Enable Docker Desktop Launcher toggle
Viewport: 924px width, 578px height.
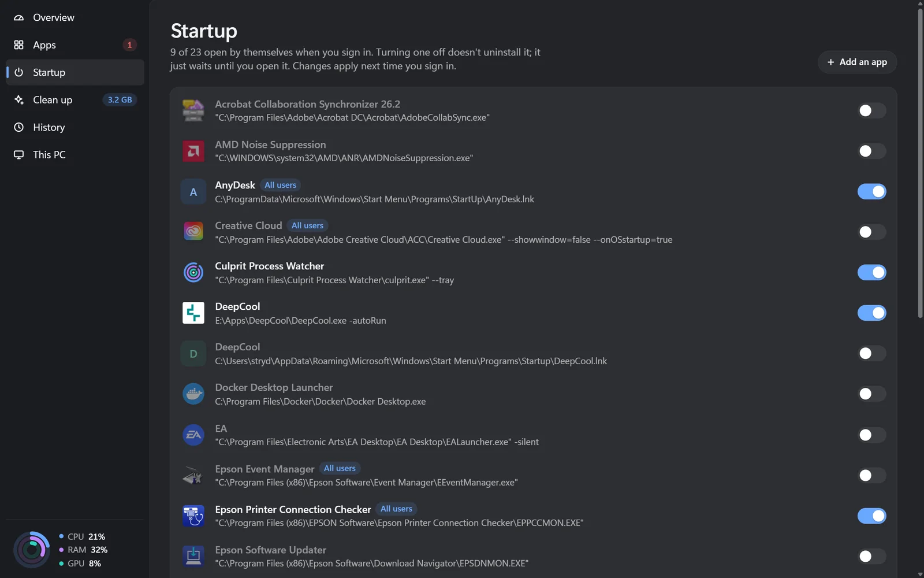click(871, 394)
